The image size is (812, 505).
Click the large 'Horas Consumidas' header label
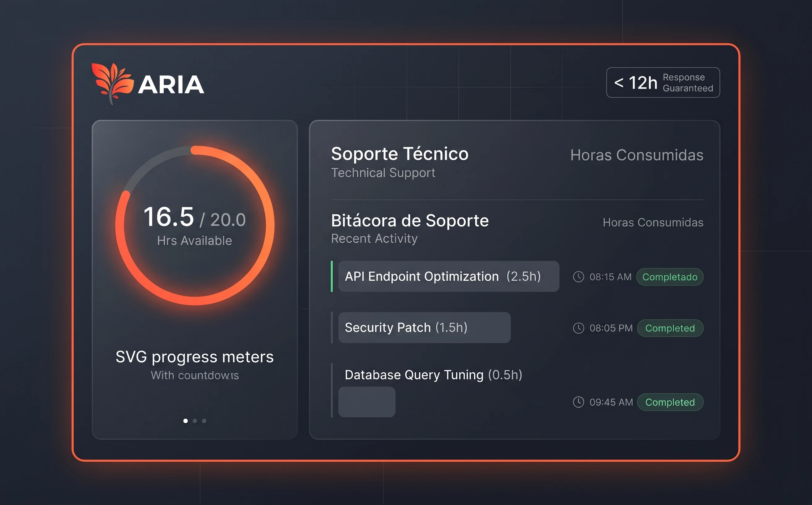click(x=637, y=155)
